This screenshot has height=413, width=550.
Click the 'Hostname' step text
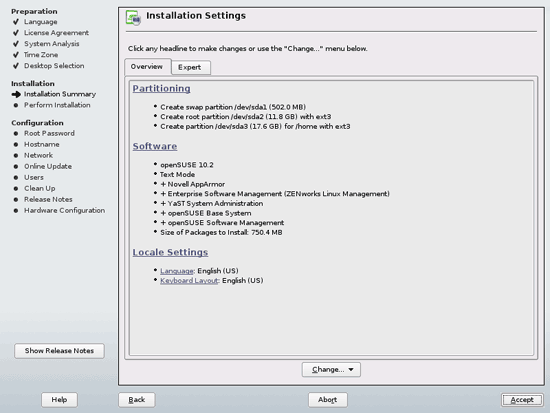42,144
